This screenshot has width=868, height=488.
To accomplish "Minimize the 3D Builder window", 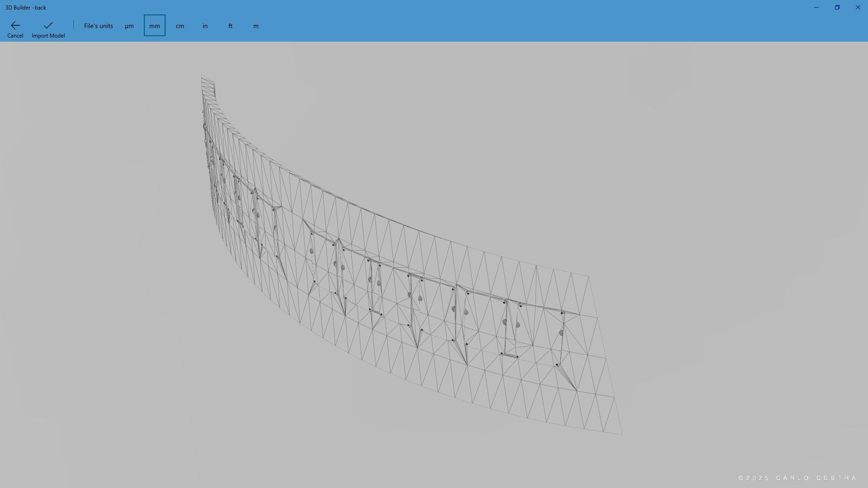I will (x=816, y=8).
